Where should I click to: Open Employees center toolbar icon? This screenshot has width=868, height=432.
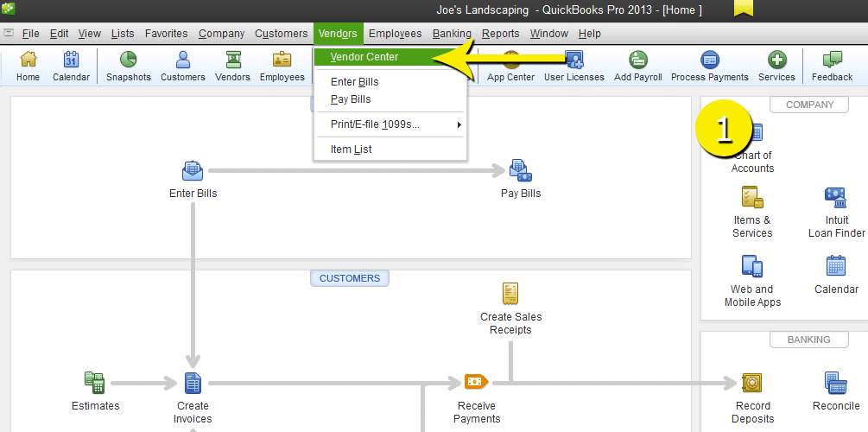click(282, 66)
